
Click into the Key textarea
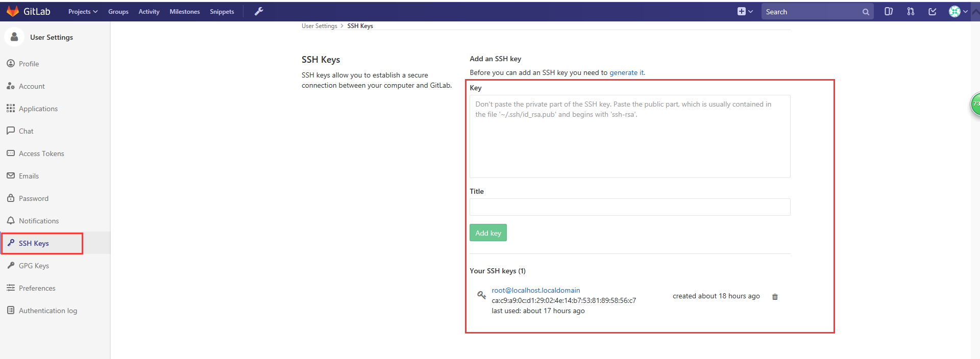[630, 136]
